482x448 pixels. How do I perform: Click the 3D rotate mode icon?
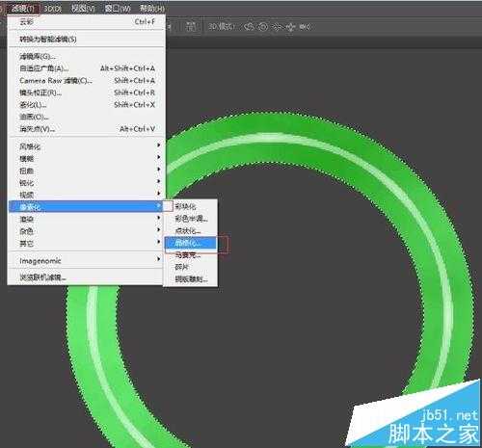tap(249, 27)
